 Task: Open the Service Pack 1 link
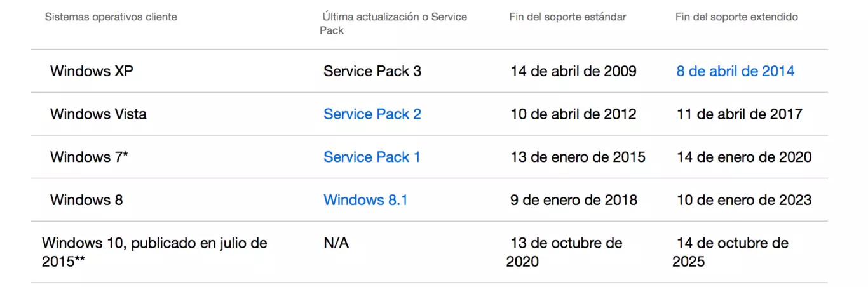(372, 157)
